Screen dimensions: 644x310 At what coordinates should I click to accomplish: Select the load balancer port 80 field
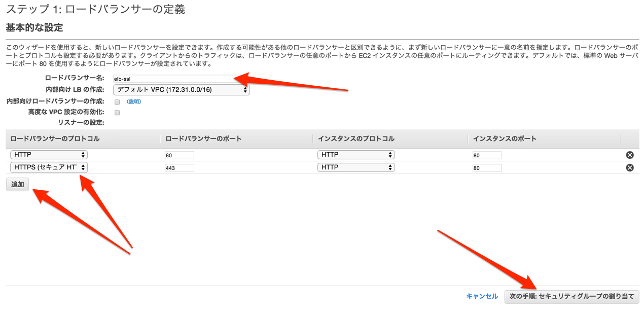point(178,155)
